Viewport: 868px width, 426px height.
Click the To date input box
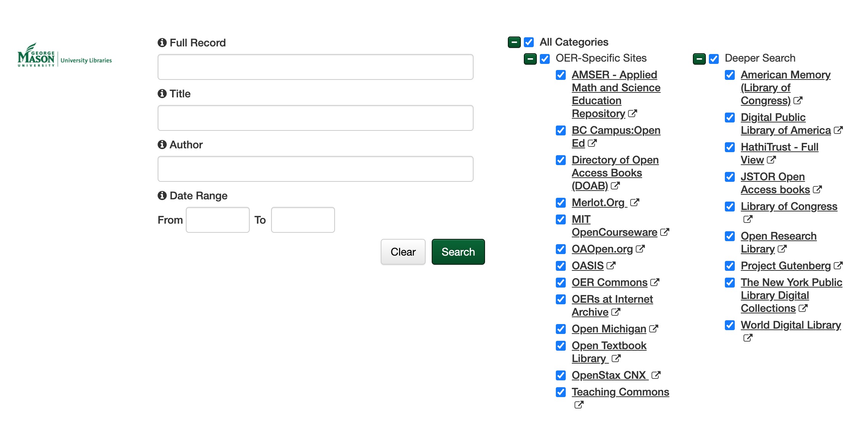303,220
